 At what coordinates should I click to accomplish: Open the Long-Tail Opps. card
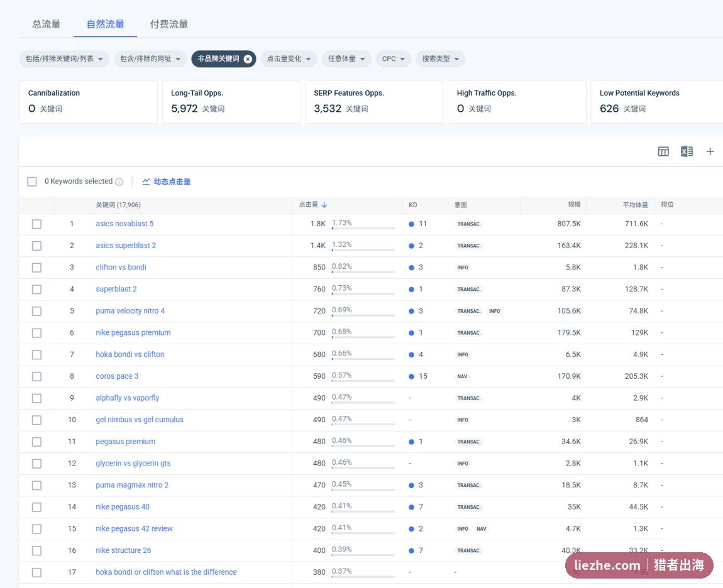pos(231,102)
